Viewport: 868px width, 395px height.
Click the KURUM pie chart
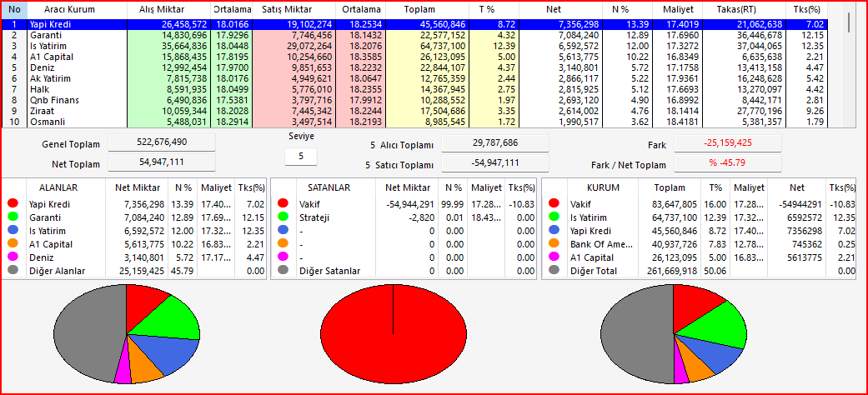click(674, 334)
